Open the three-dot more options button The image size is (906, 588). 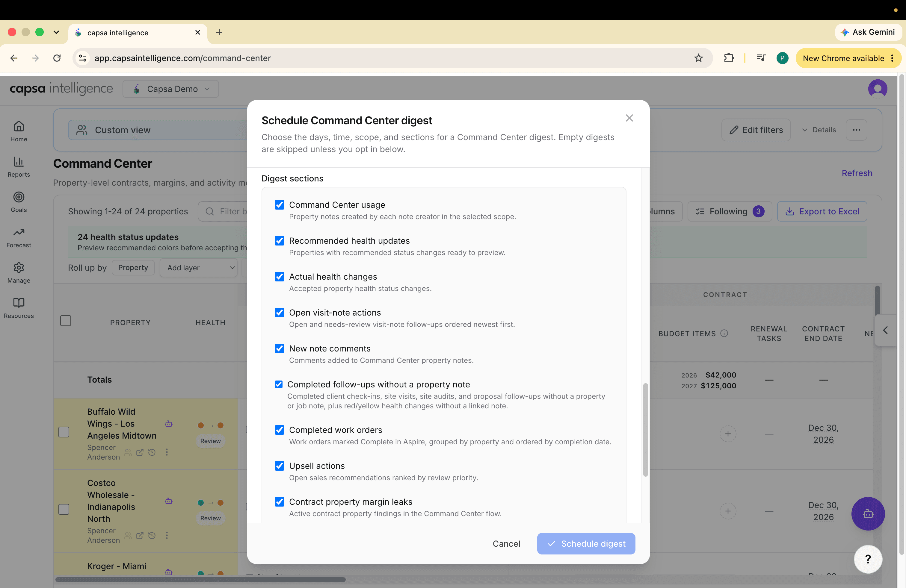[857, 130]
